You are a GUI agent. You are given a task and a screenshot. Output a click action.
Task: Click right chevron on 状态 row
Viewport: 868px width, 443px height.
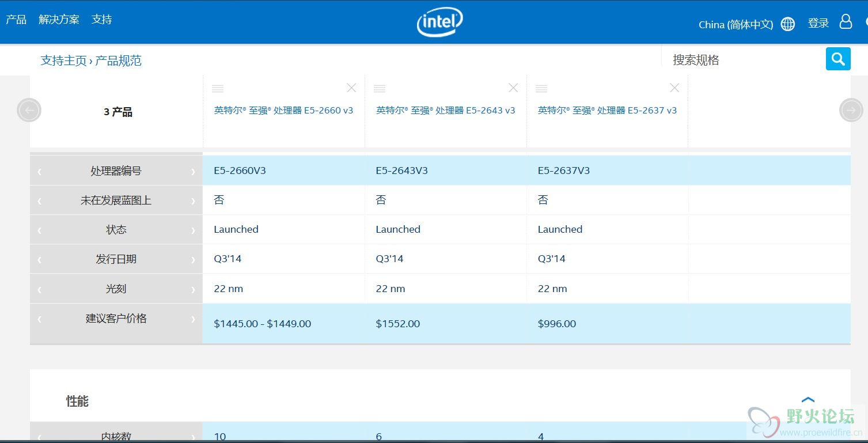[x=193, y=230]
